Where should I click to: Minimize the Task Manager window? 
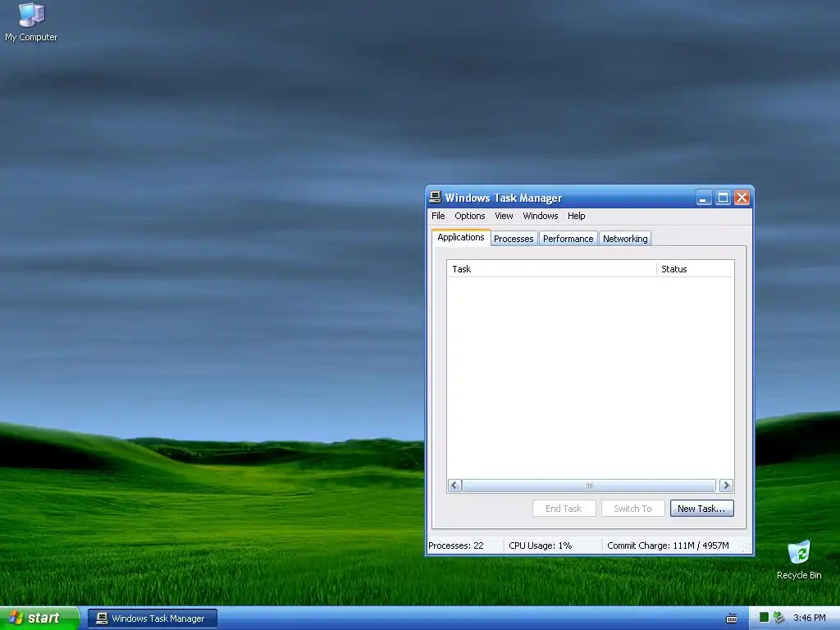[703, 198]
